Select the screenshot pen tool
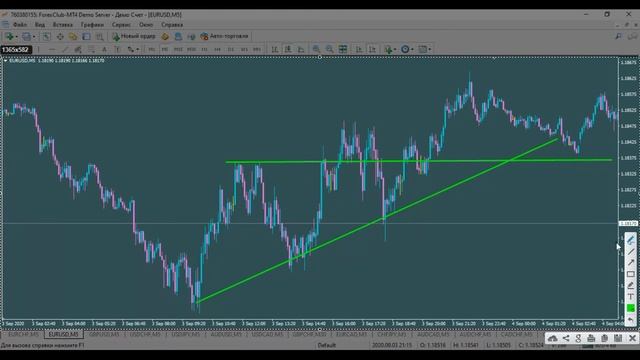Screen dimensions: 640x360 tap(631, 240)
